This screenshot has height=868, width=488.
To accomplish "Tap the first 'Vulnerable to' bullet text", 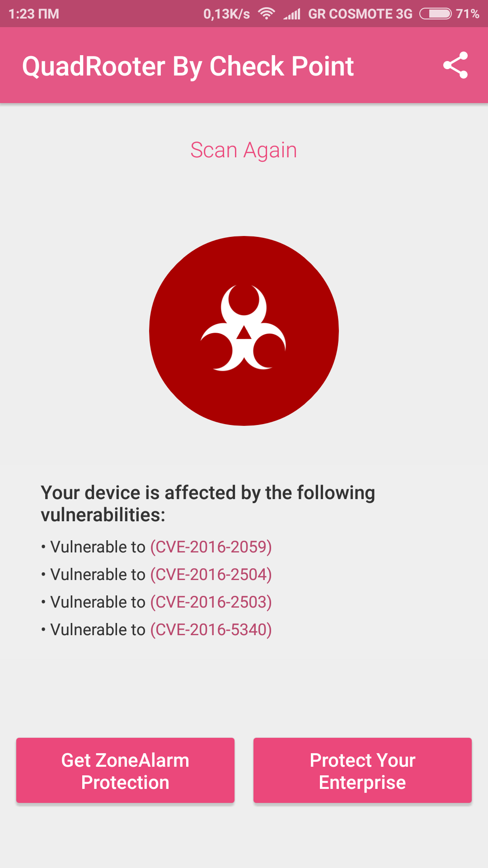I will (98, 547).
